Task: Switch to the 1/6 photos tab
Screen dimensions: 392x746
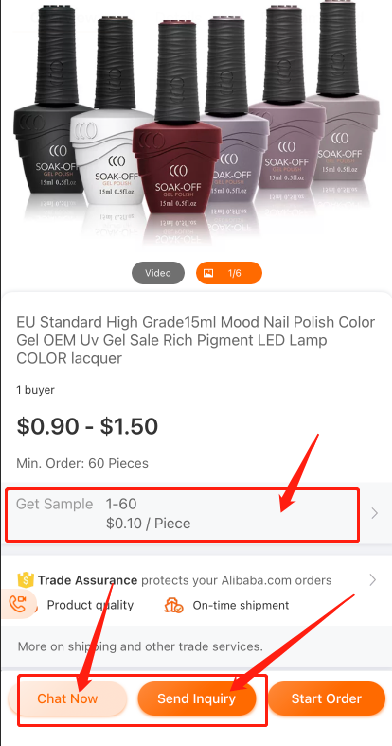Action: coord(229,273)
